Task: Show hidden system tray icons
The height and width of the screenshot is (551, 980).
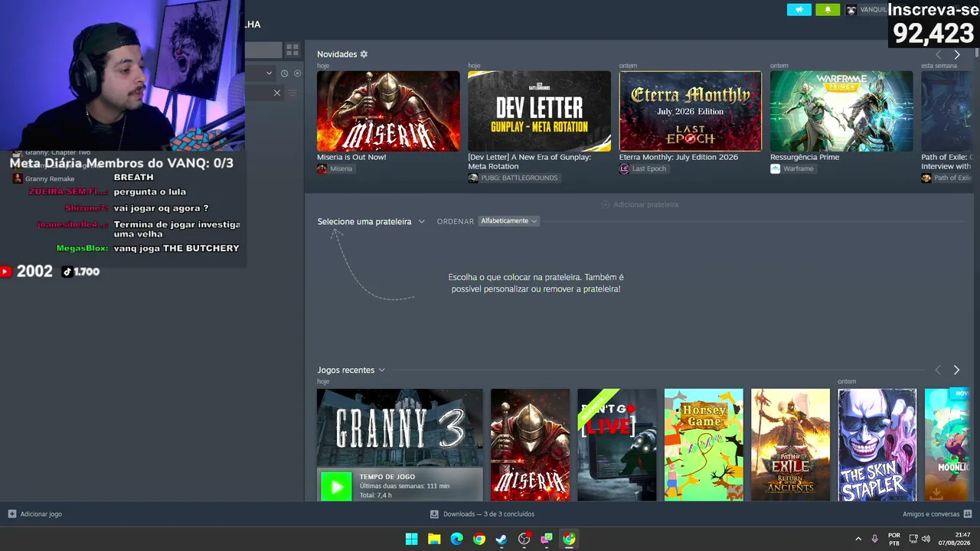Action: coord(858,539)
